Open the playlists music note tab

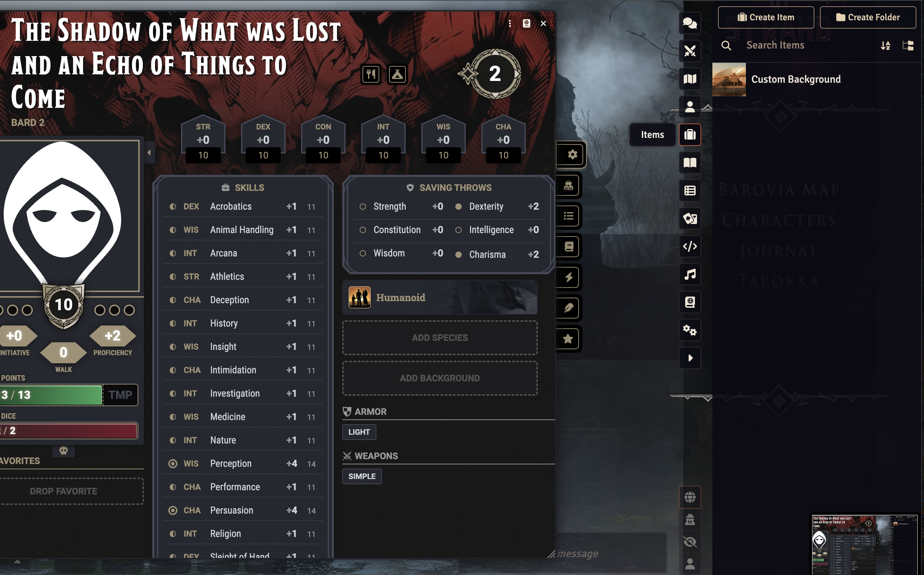pos(690,274)
